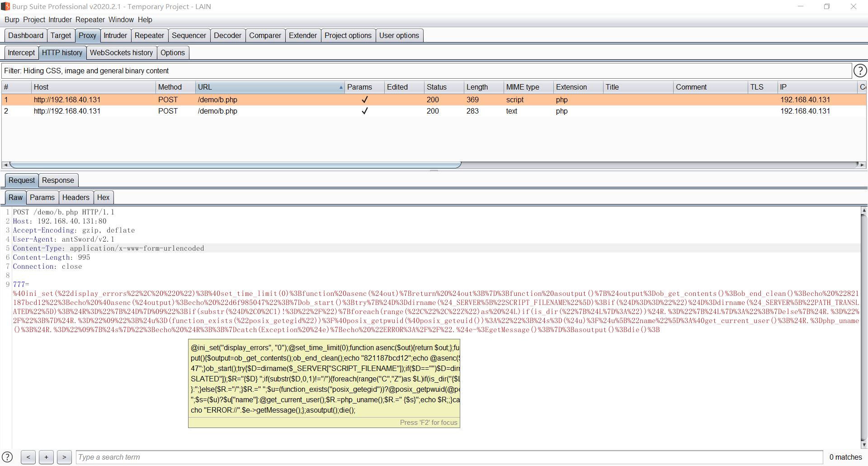Open the Project options tab
This screenshot has height=466, width=868.
coord(348,35)
